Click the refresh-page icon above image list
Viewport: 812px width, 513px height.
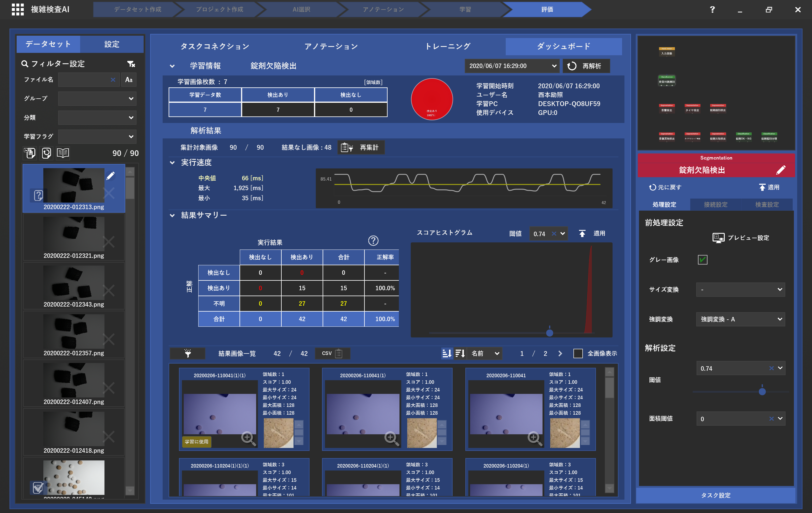tap(46, 153)
